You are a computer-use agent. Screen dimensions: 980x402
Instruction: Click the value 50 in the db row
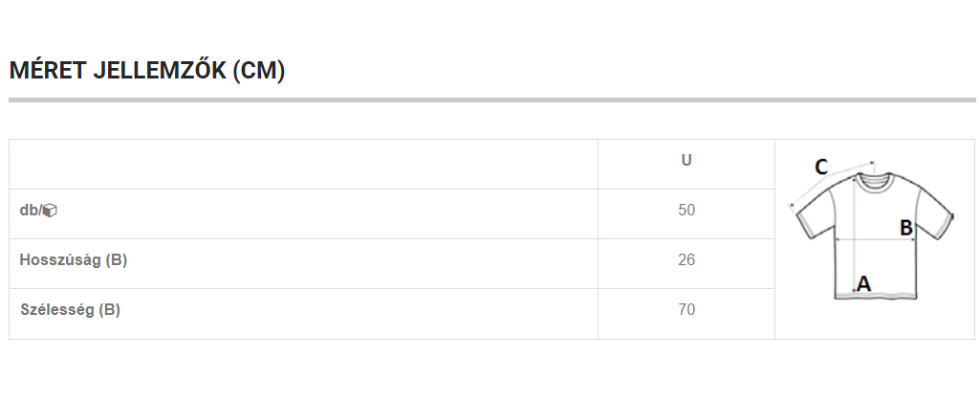[x=686, y=211]
